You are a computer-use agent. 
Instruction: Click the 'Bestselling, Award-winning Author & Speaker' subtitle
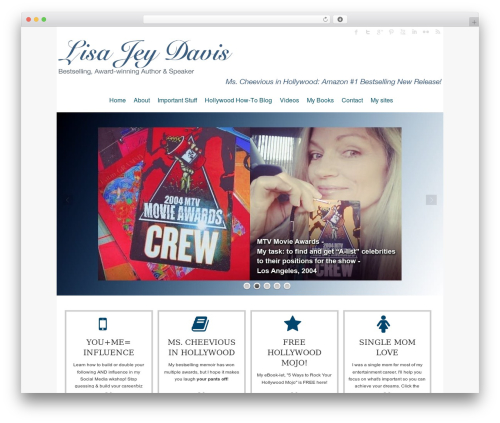coord(126,71)
